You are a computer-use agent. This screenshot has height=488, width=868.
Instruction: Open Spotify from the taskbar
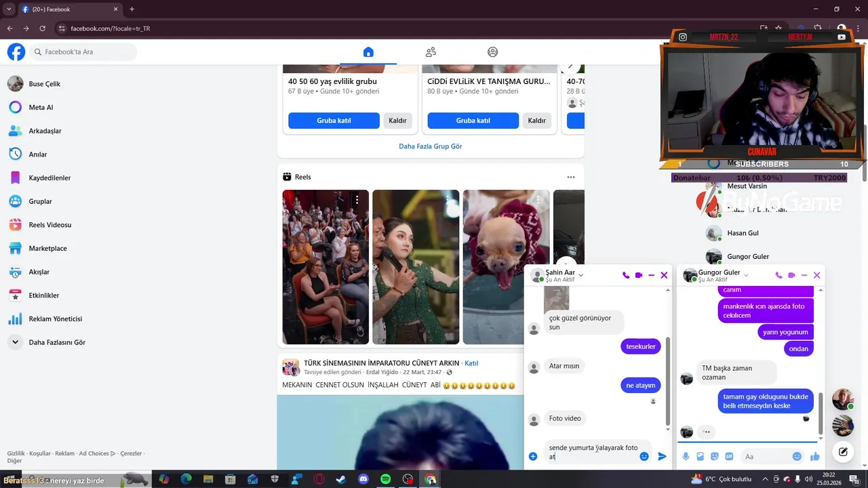(385, 479)
